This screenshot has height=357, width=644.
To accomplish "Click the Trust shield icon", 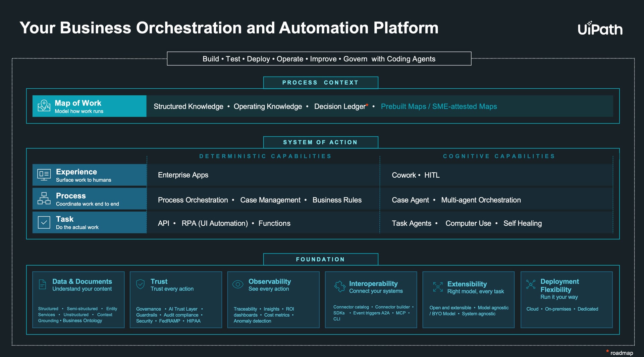I will click(140, 284).
